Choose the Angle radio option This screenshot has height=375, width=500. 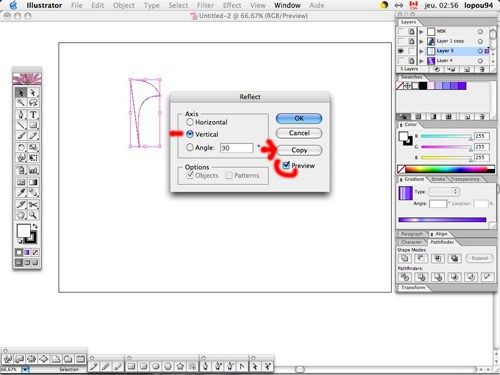coord(190,147)
